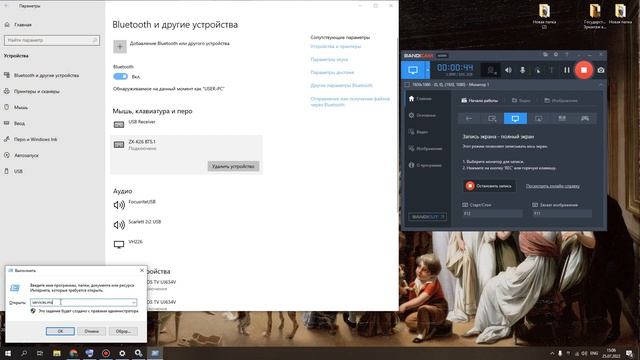The height and width of the screenshot is (360, 640).
Task: Toggle Bandicam webcam overlay icon
Action: click(x=491, y=70)
